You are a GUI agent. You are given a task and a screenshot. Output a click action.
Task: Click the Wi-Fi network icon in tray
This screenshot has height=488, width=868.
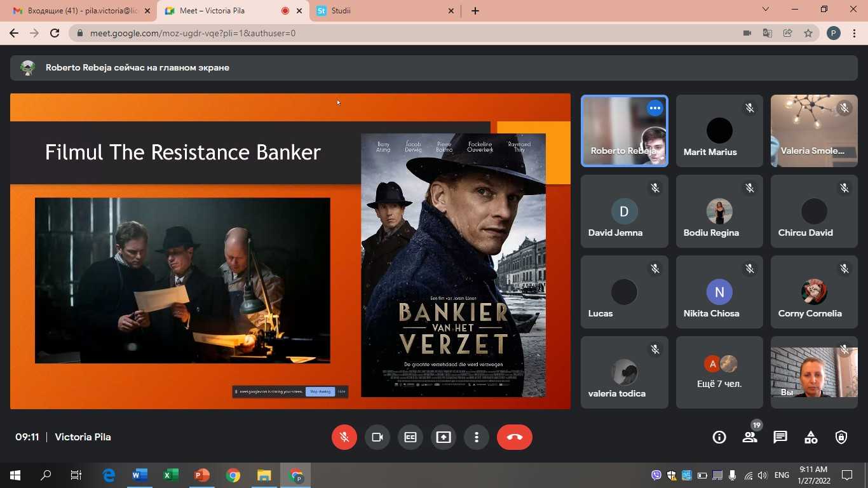[x=748, y=475]
